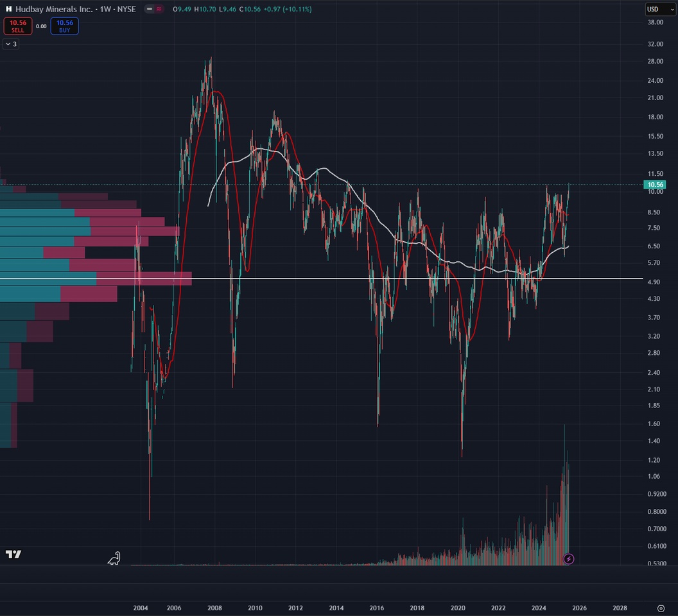
Task: Open the Hudbay Minerals Inc. symbol title
Action: point(76,9)
